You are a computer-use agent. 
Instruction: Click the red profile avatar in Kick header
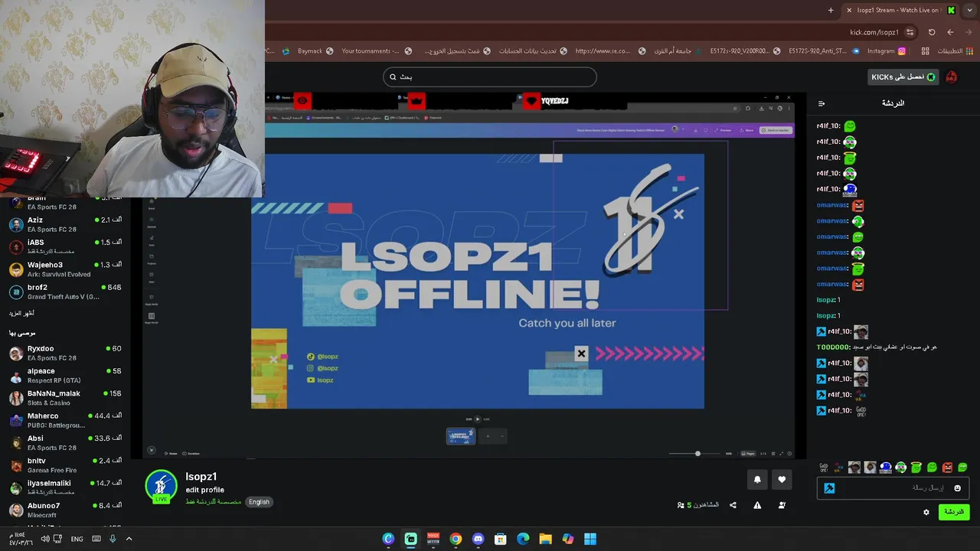tap(951, 77)
